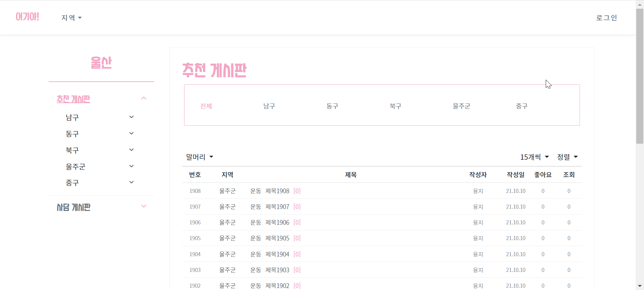
Task: Click author 융지 in row 1907
Action: (x=478, y=207)
